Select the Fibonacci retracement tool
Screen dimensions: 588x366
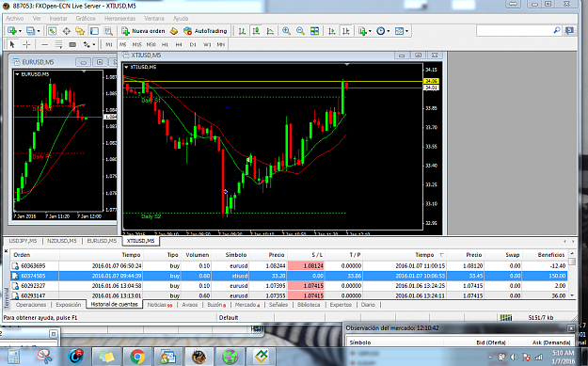point(58,44)
